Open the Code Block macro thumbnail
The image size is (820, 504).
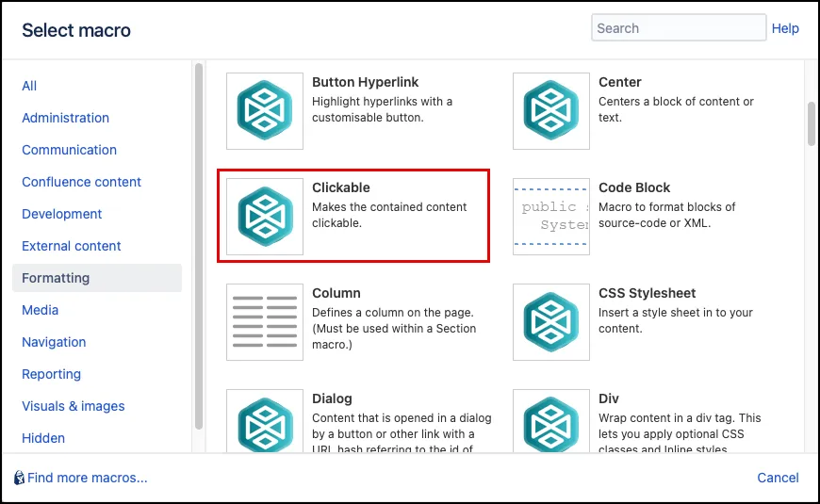[551, 217]
